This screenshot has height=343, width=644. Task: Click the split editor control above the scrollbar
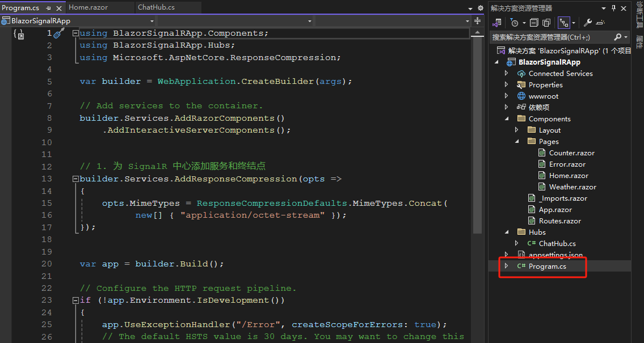click(x=478, y=20)
